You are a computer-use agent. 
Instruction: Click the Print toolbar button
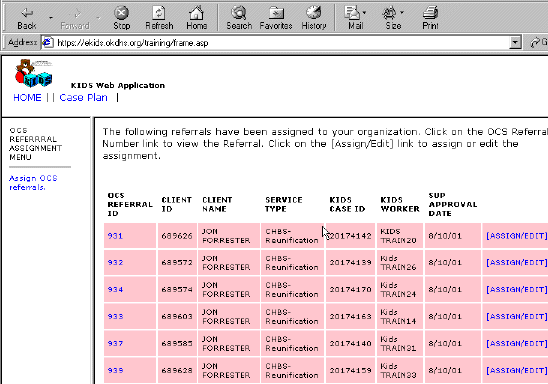tap(430, 18)
